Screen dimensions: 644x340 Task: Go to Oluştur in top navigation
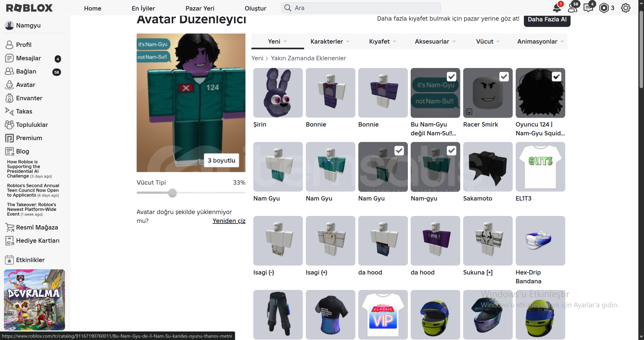(255, 8)
